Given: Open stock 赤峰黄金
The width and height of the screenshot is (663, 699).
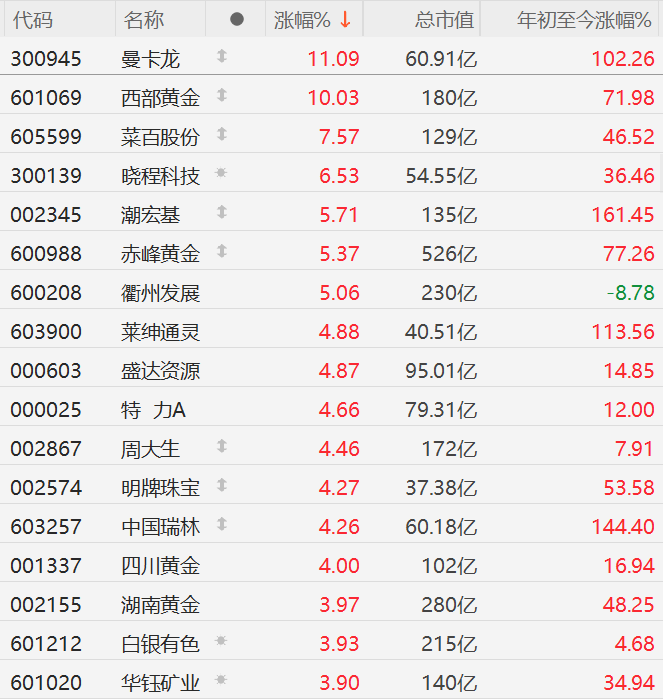Looking at the screenshot, I should [161, 254].
